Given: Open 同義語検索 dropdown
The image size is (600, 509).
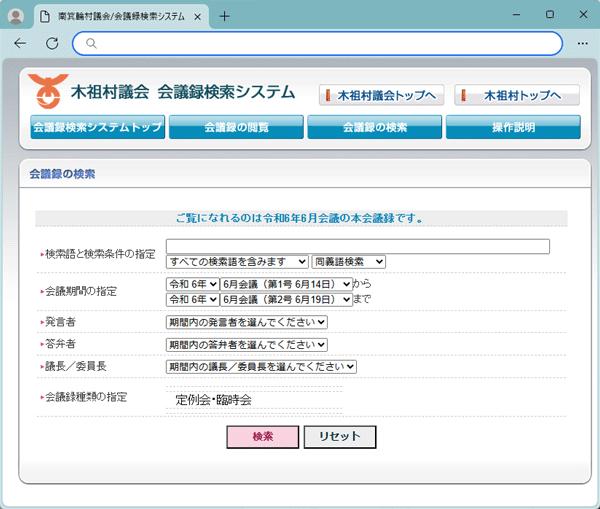Looking at the screenshot, I should point(349,262).
